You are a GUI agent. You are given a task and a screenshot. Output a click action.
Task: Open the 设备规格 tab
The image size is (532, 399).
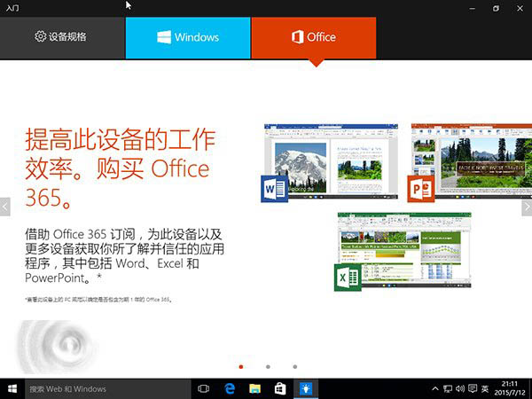(62, 38)
